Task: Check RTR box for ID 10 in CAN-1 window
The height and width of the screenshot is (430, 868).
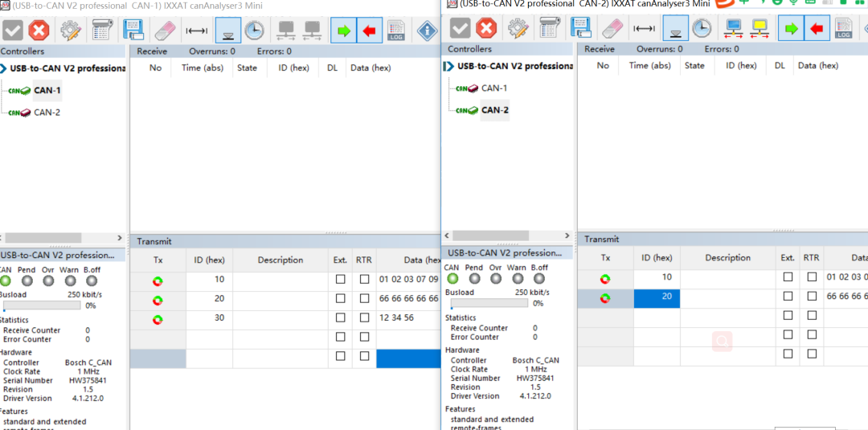Action: pyautogui.click(x=364, y=280)
